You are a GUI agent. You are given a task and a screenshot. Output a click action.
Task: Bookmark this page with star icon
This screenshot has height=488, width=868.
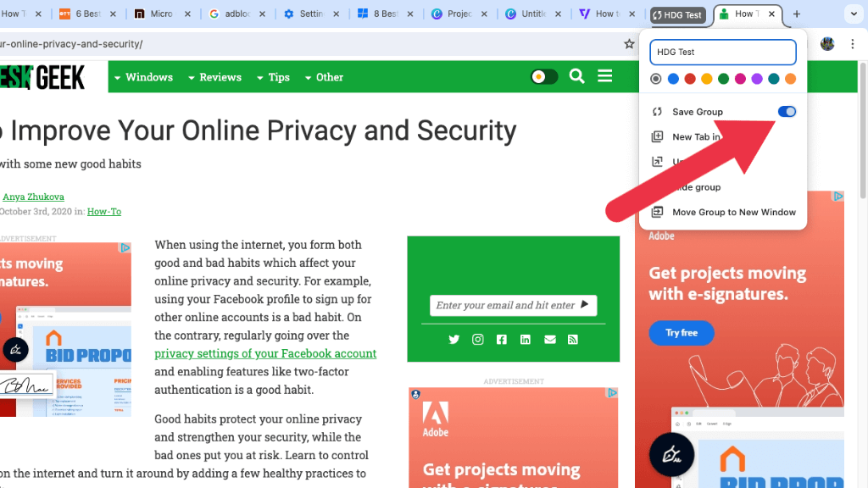629,44
